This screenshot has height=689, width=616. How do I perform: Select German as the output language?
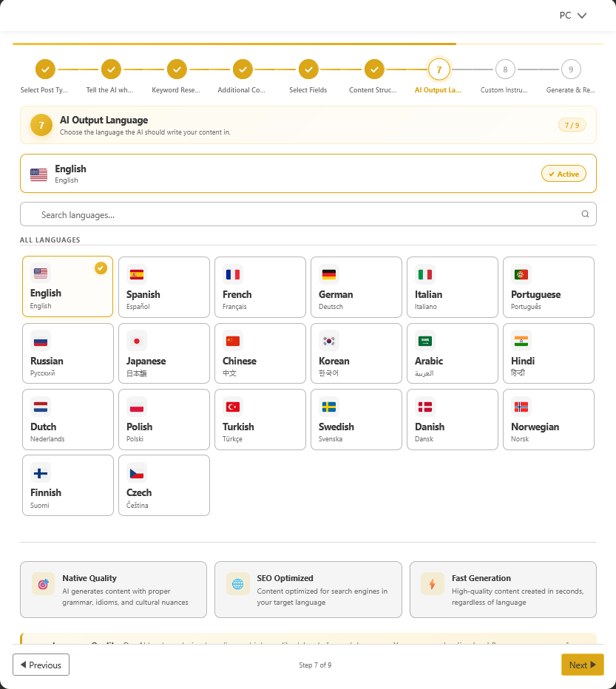tap(356, 287)
